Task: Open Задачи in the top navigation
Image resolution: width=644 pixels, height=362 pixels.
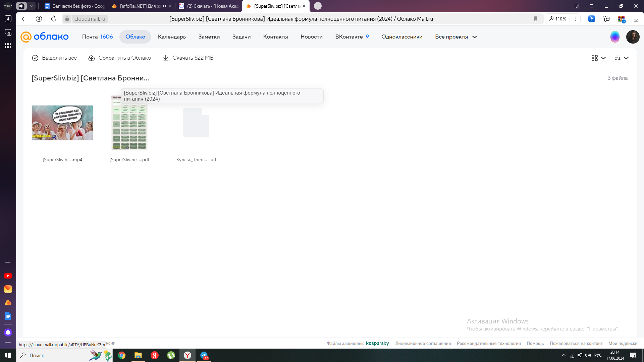Action: pyautogui.click(x=241, y=37)
